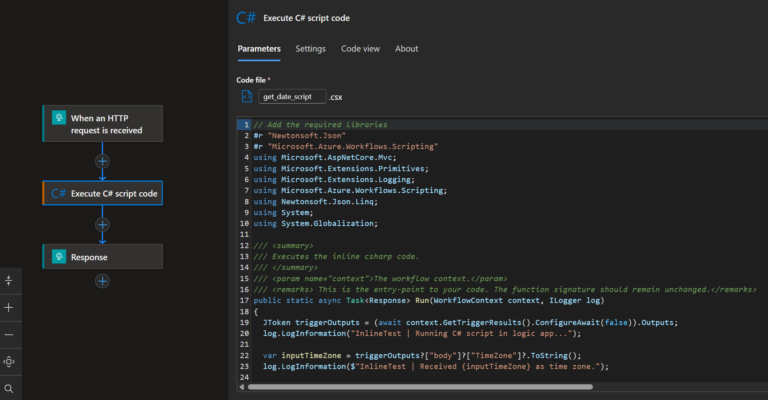The width and height of the screenshot is (768, 400).
Task: Switch to the Code view tab
Action: point(360,49)
